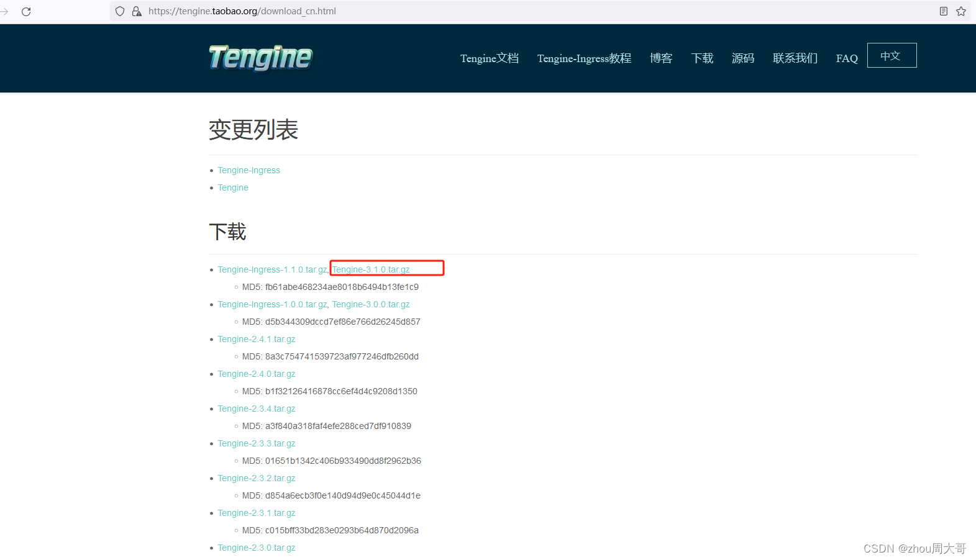Download Tengine-2.3.4.tar.gz

(257, 409)
